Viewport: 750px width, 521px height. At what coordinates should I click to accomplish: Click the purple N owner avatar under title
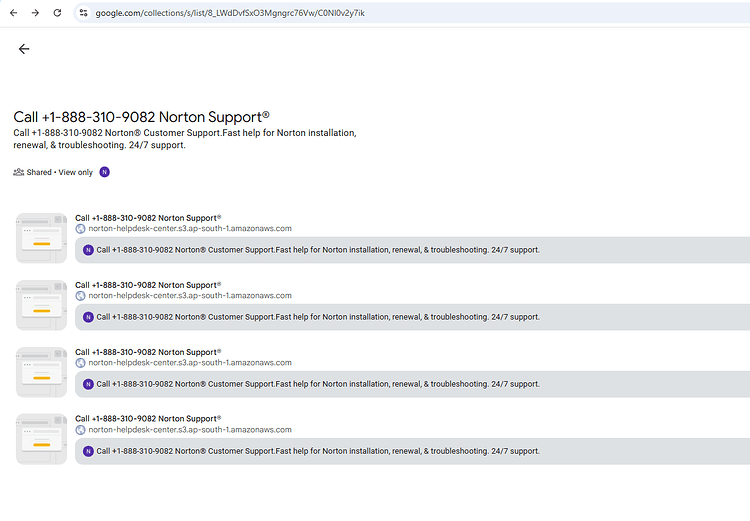tap(104, 172)
